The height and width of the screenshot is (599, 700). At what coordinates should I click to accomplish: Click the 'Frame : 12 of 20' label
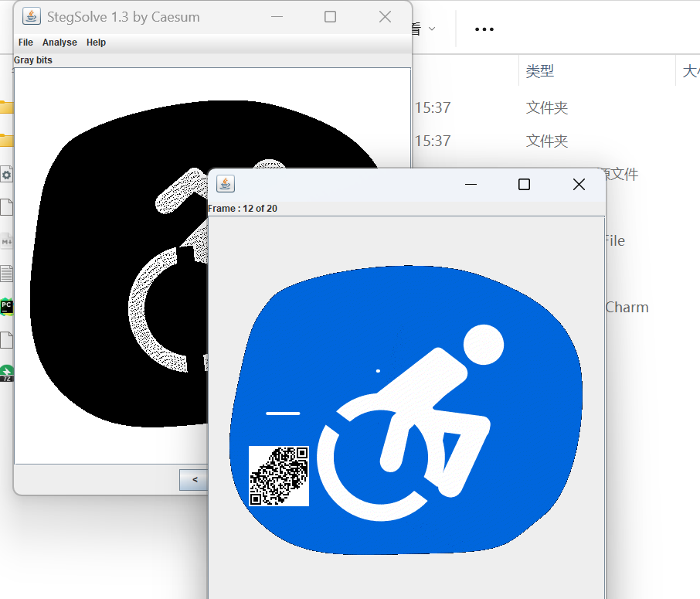[x=243, y=209]
